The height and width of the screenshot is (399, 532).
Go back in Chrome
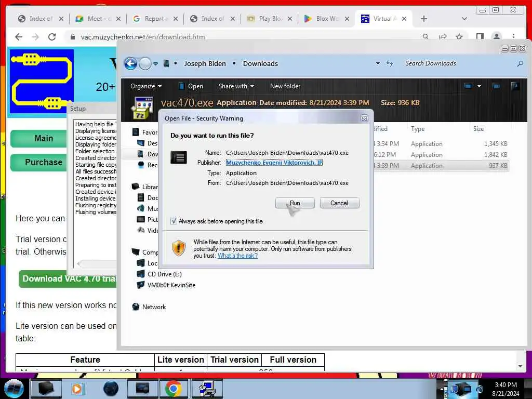(19, 37)
